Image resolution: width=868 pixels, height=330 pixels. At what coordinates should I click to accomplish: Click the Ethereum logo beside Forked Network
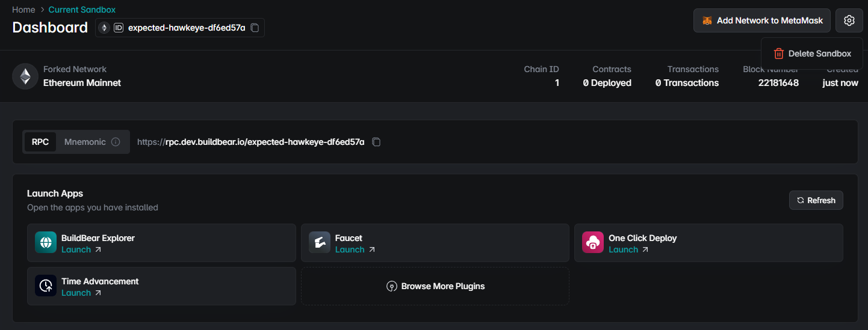pyautogui.click(x=25, y=76)
